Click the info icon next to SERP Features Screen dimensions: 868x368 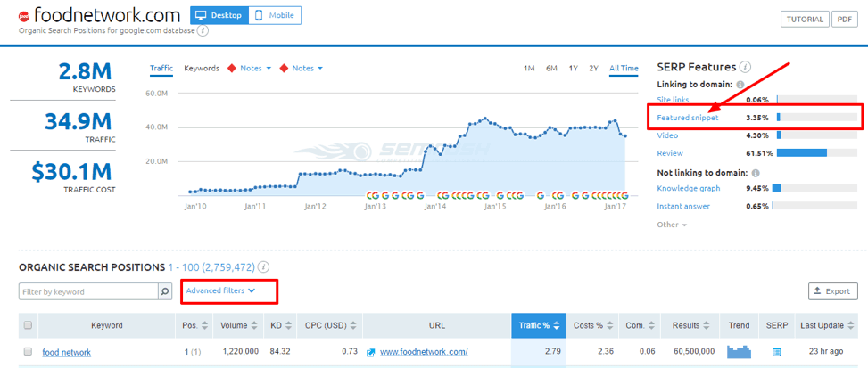(745, 67)
